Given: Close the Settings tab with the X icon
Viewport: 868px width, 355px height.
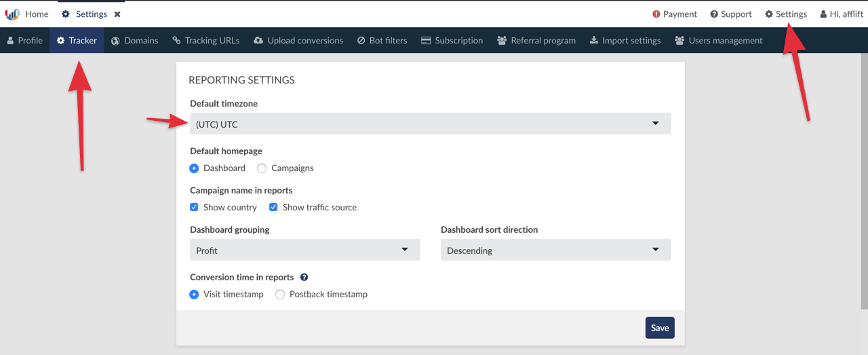Looking at the screenshot, I should (117, 14).
